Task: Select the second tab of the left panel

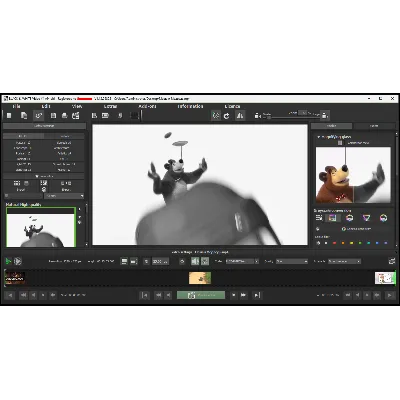Action: (x=64, y=136)
